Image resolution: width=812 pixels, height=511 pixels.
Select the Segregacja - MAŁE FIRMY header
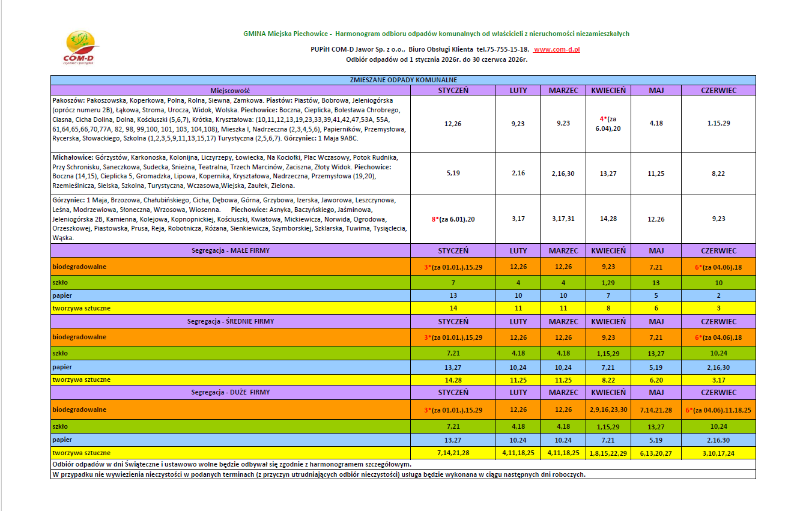tap(230, 250)
